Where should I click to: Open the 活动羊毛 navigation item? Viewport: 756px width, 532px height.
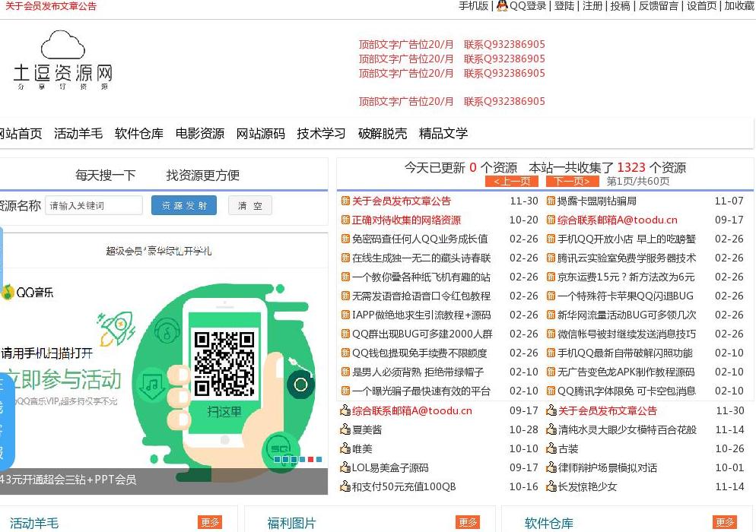click(x=78, y=134)
